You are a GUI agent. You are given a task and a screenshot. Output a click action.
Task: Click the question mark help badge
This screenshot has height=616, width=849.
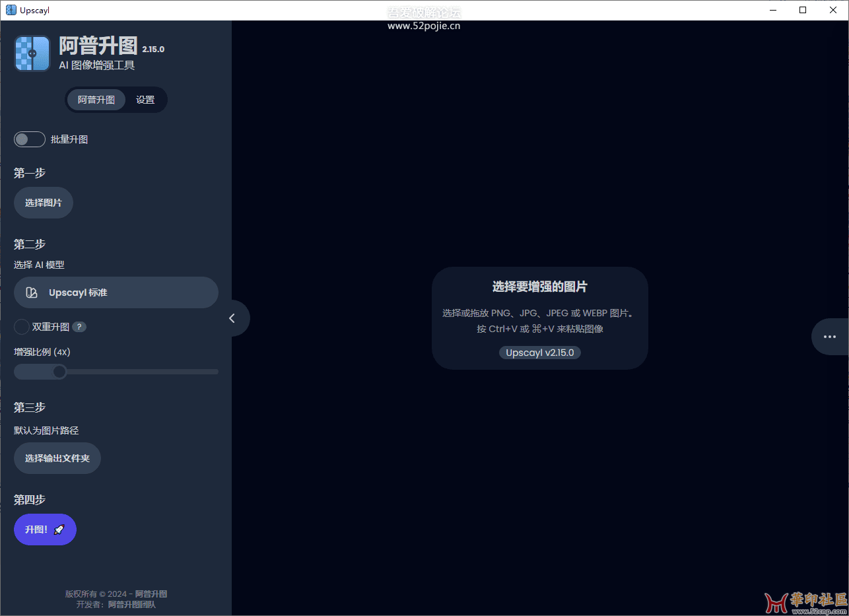[x=79, y=327]
